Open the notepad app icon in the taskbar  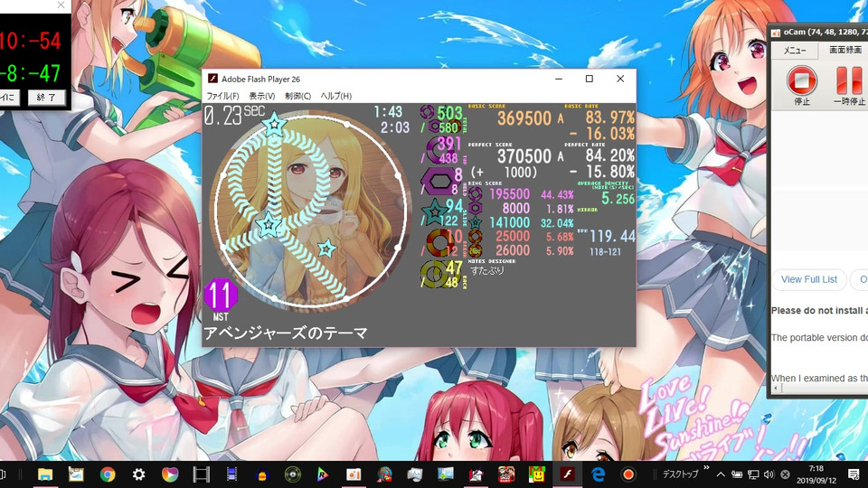tap(76, 474)
